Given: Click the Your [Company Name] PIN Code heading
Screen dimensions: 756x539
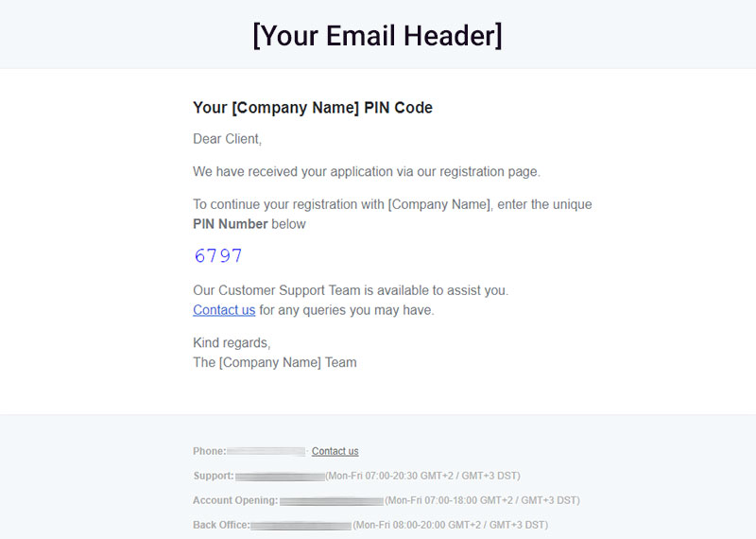Looking at the screenshot, I should 313,108.
